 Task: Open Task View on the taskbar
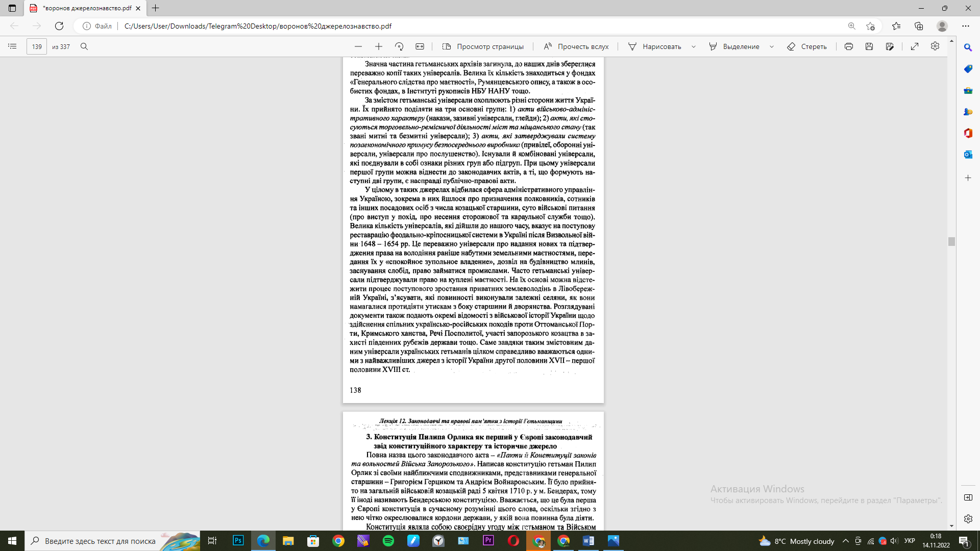pos(212,541)
